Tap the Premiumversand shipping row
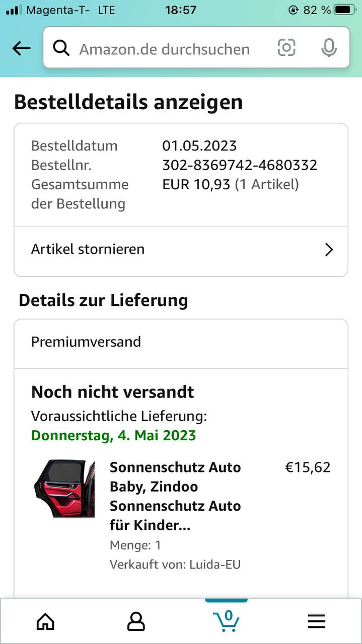This screenshot has width=362, height=644. pos(181,343)
